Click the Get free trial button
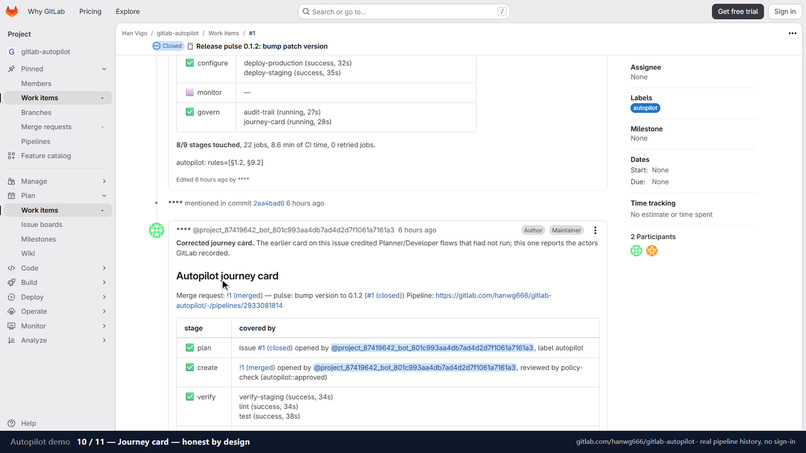 (738, 11)
